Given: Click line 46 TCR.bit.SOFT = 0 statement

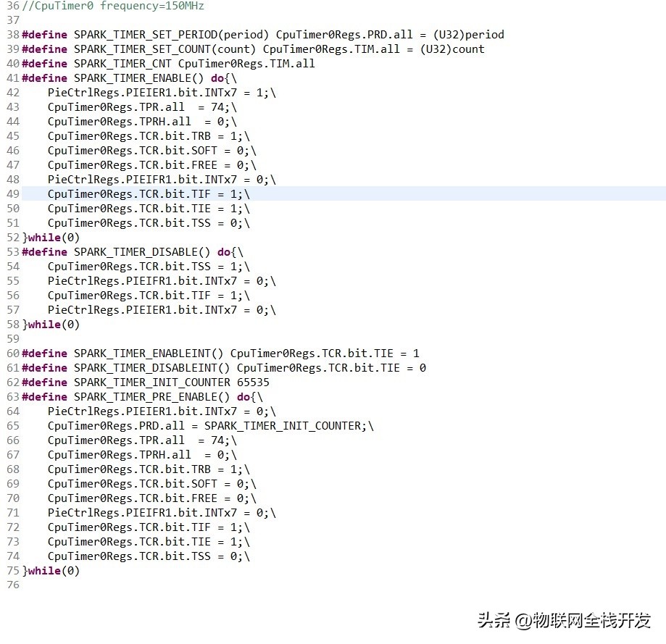Looking at the screenshot, I should [x=151, y=151].
